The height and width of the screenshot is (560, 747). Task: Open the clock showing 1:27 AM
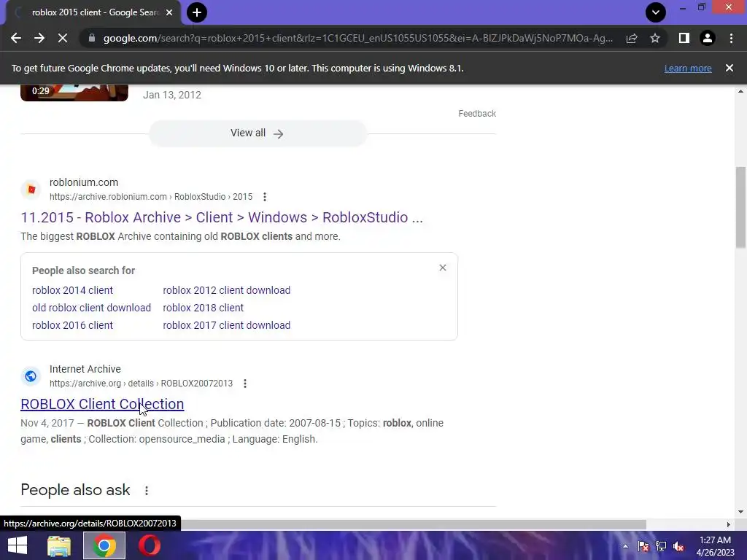[x=715, y=546]
